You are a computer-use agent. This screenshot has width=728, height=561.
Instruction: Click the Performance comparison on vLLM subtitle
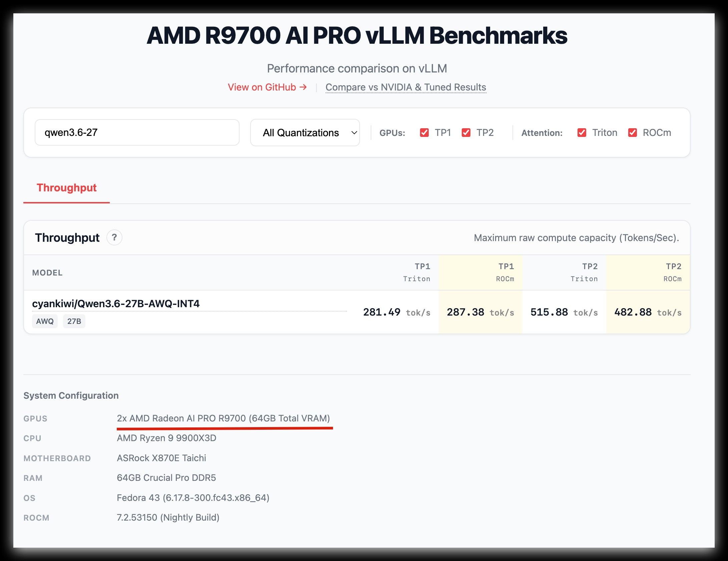point(357,68)
